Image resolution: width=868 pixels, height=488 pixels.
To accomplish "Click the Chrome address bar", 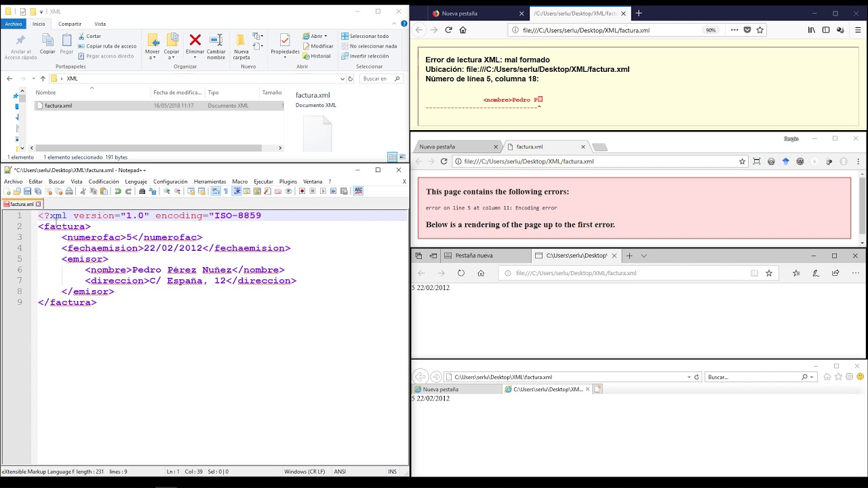I will [x=597, y=161].
